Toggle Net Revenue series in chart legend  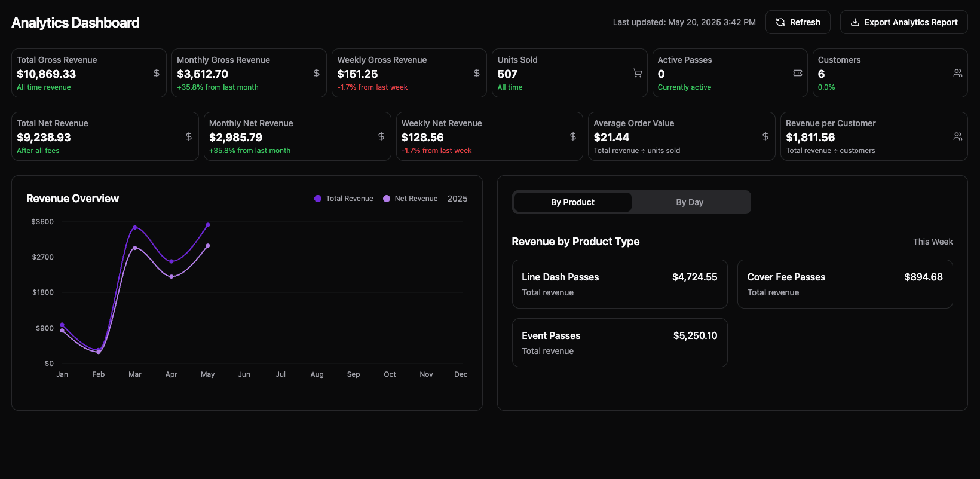(411, 199)
